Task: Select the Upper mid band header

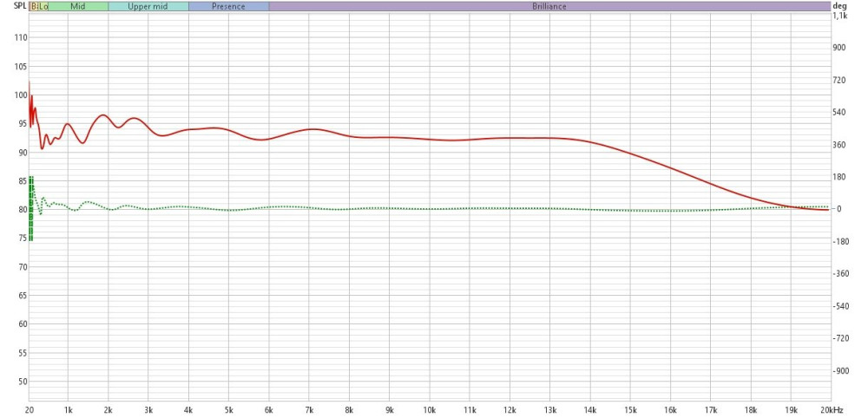Action: coord(148,6)
